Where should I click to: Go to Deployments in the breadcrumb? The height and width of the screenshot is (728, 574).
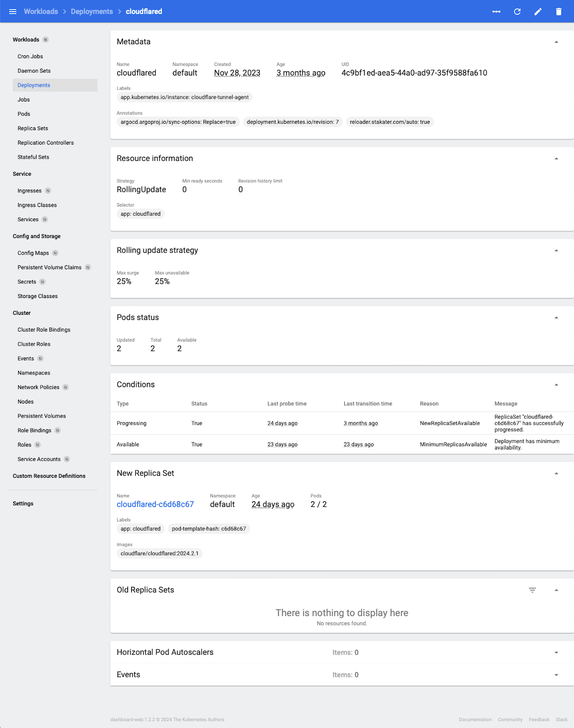click(x=92, y=11)
